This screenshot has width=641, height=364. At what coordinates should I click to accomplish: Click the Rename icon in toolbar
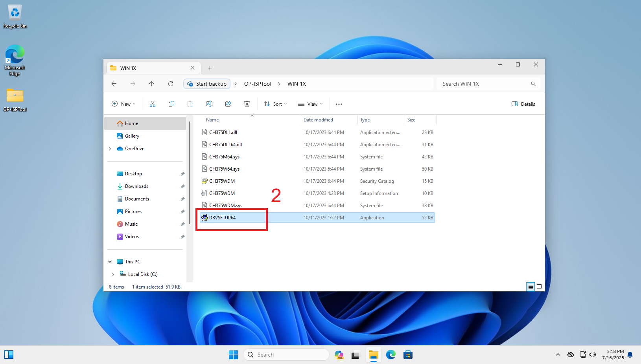pyautogui.click(x=209, y=104)
